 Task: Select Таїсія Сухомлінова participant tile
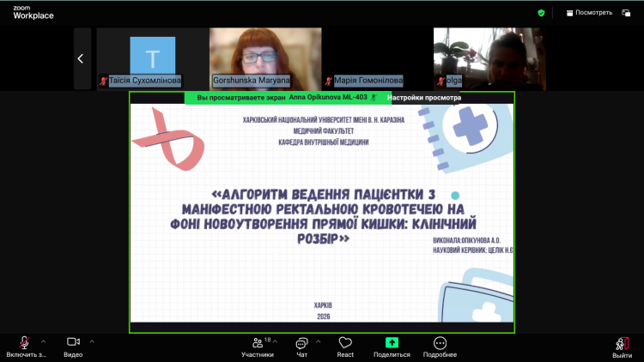(152, 58)
